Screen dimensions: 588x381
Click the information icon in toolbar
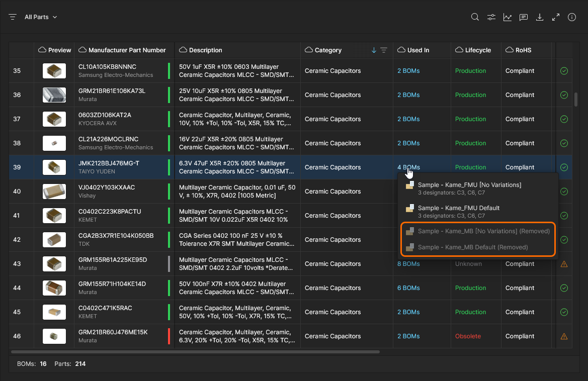(x=572, y=17)
